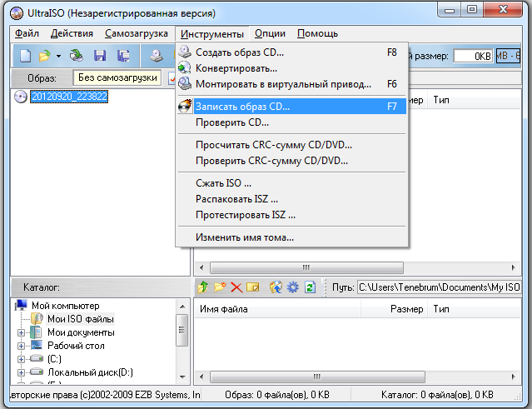532x409 pixels.
Task: Choose Создать образ CD... menu entry
Action: coord(291,52)
